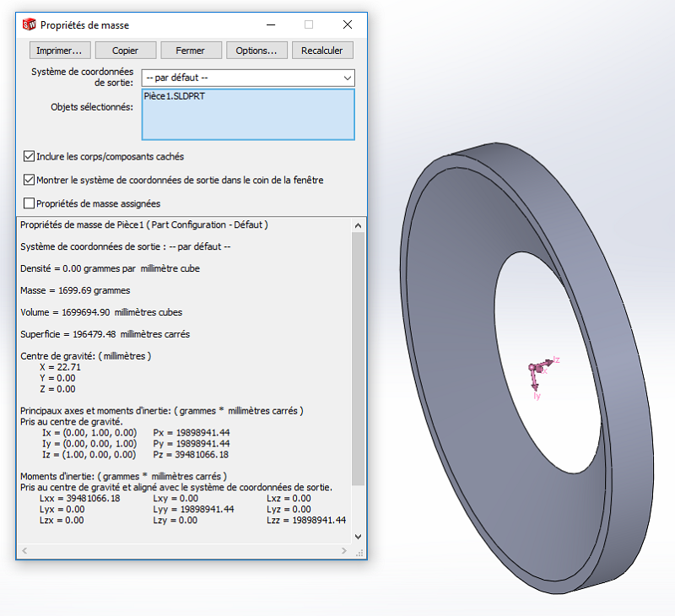Screen dimensions: 675x616
Task: Click the Copier button
Action: coord(125,51)
